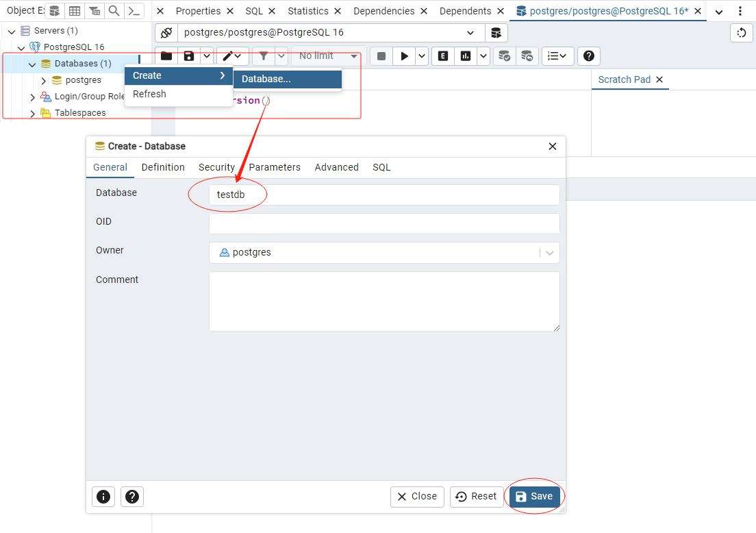Click the Commit transaction icon
This screenshot has width=756, height=533.
504,56
